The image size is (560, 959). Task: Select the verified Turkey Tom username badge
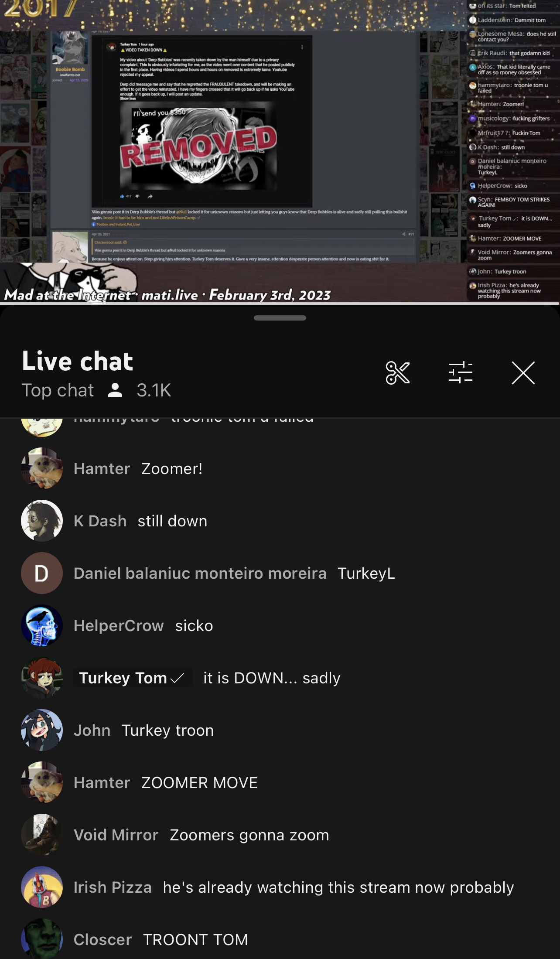tap(133, 678)
